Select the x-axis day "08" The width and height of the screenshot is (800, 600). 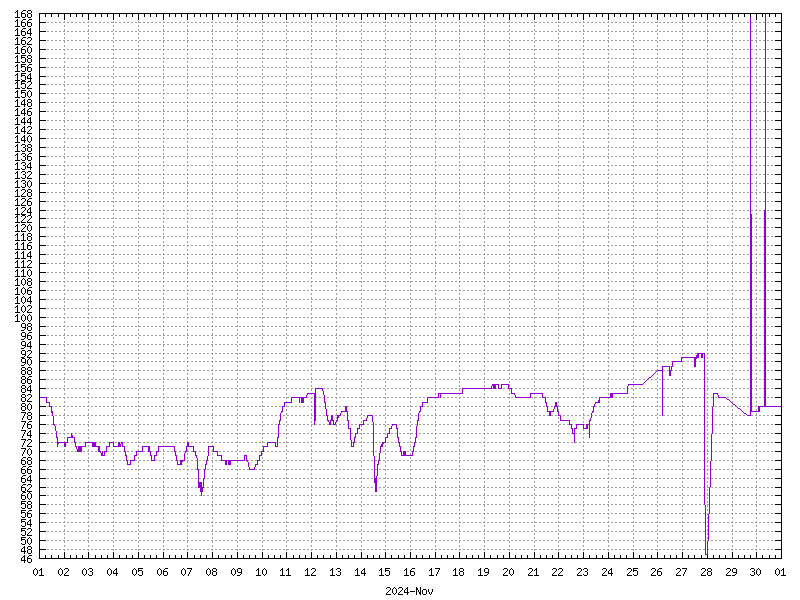[212, 572]
